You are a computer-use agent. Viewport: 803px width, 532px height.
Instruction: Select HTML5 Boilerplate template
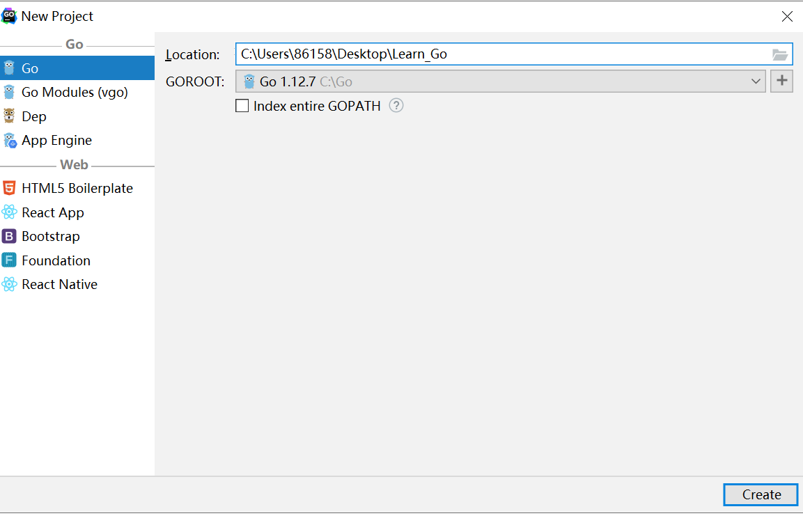tap(77, 189)
